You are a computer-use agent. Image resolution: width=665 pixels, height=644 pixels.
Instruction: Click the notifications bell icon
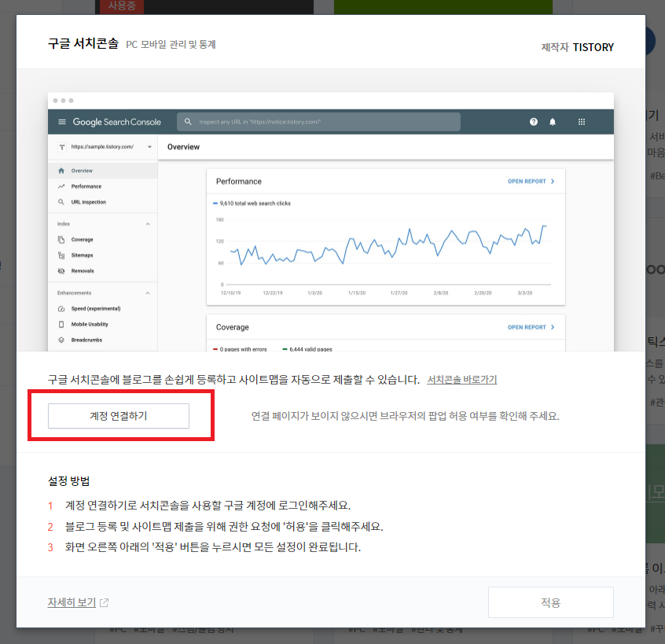pos(552,122)
